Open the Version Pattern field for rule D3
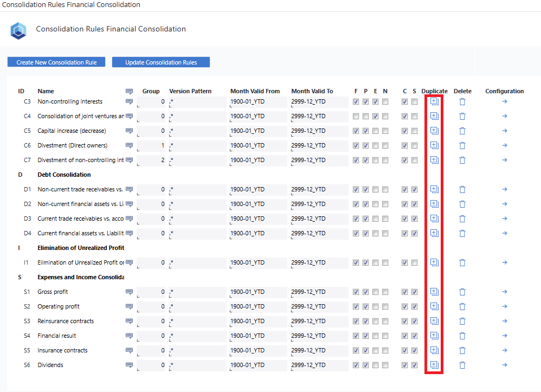Screen dimensions: 541x392 coord(198,219)
